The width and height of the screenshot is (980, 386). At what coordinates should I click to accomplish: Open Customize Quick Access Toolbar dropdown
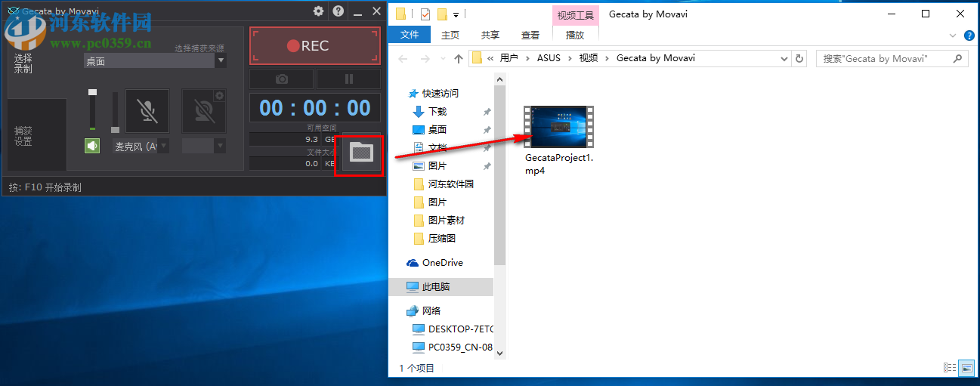tap(456, 14)
